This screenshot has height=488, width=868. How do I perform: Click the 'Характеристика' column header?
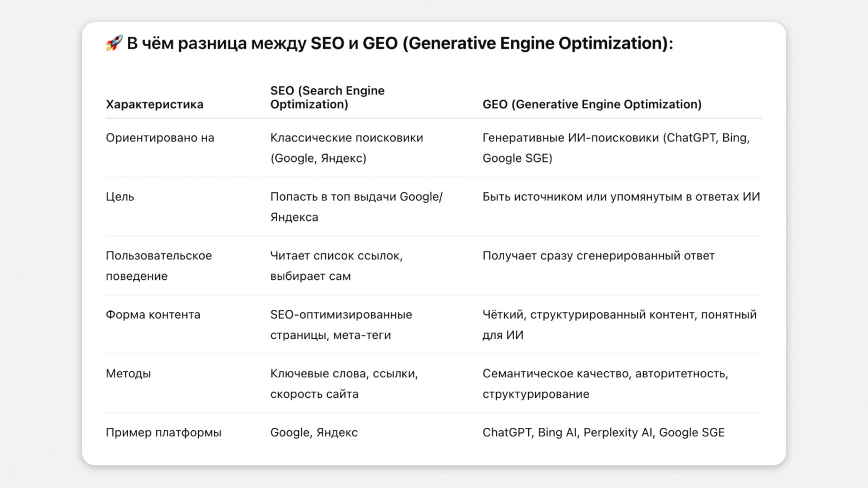(155, 104)
